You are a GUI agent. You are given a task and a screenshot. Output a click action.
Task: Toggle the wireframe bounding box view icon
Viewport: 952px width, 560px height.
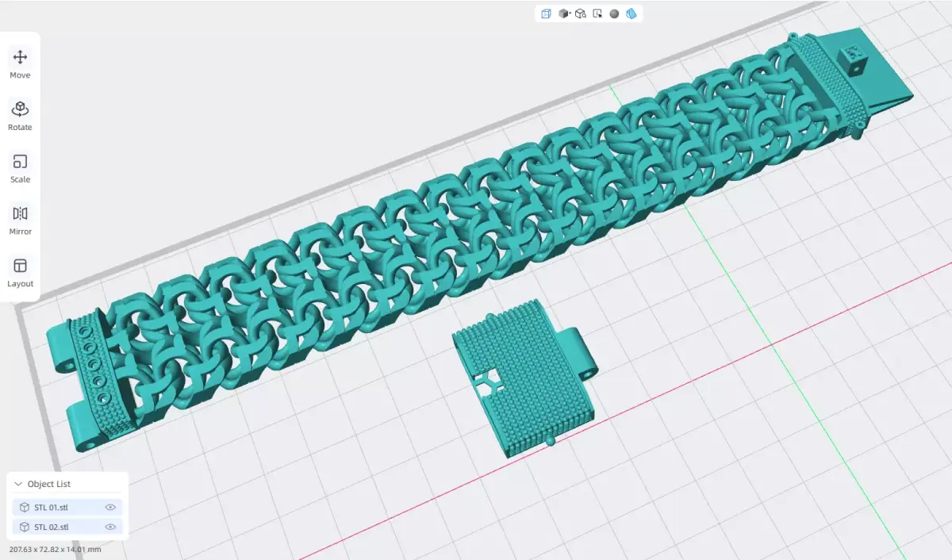pyautogui.click(x=546, y=13)
